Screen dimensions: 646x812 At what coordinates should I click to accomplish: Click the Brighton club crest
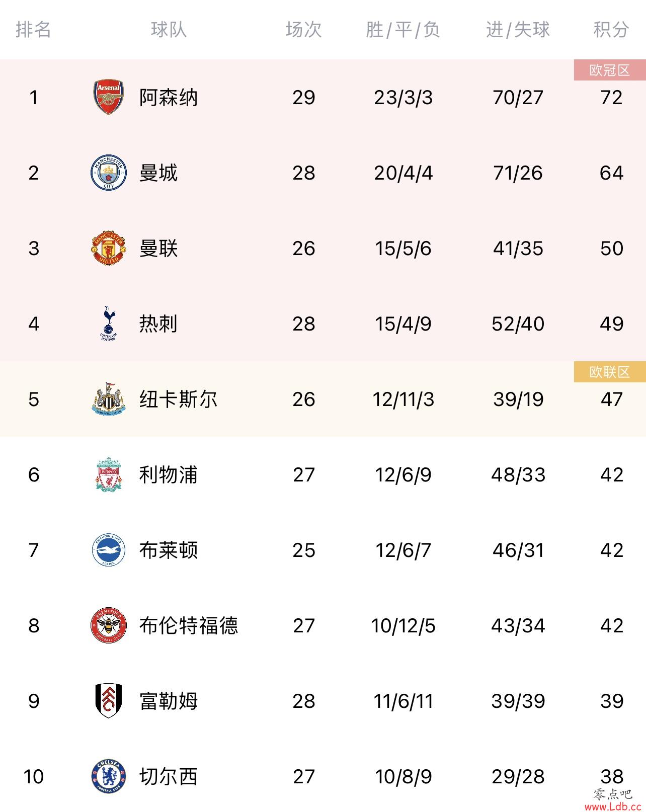click(109, 550)
